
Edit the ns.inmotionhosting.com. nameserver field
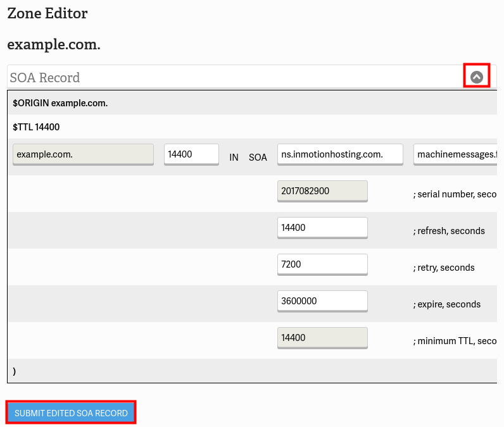click(340, 154)
